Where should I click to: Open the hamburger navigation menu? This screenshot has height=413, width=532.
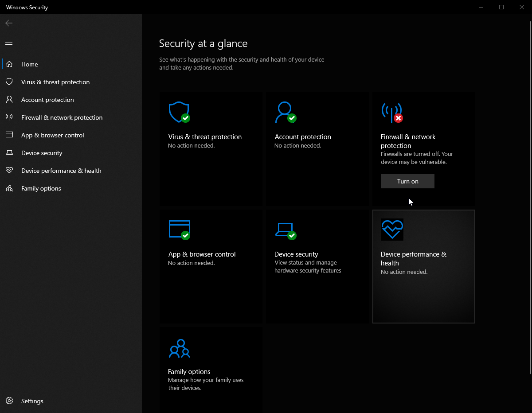pos(9,43)
